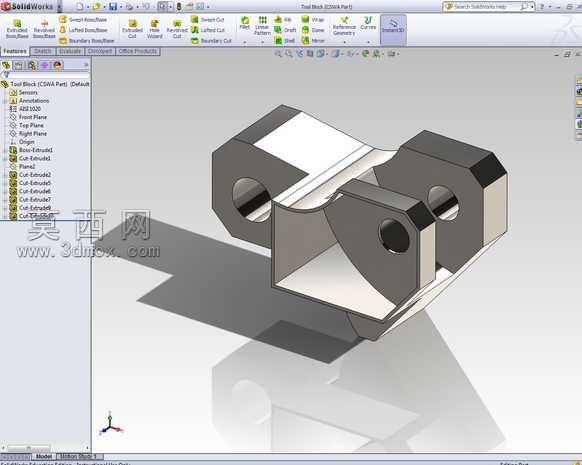Click the Extruded Boss/Base tool
Image resolution: width=582 pixels, height=465 pixels.
[x=17, y=29]
